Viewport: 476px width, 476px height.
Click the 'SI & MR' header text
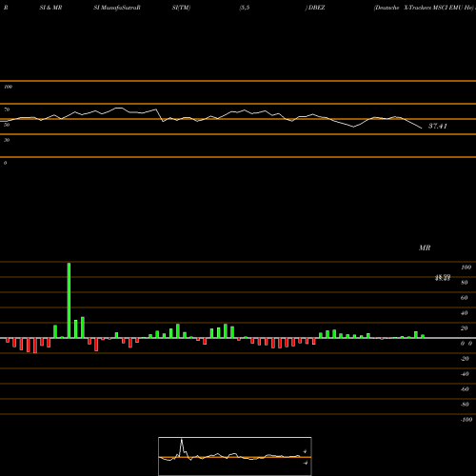50,8
